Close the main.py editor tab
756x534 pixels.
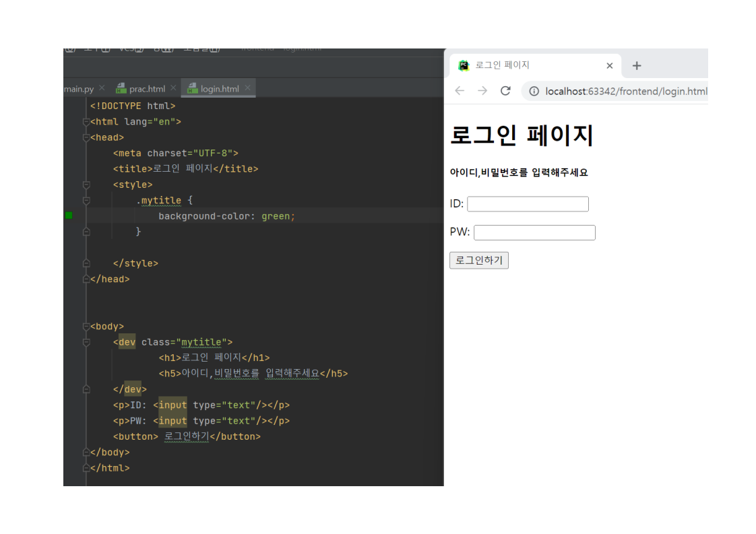point(102,88)
